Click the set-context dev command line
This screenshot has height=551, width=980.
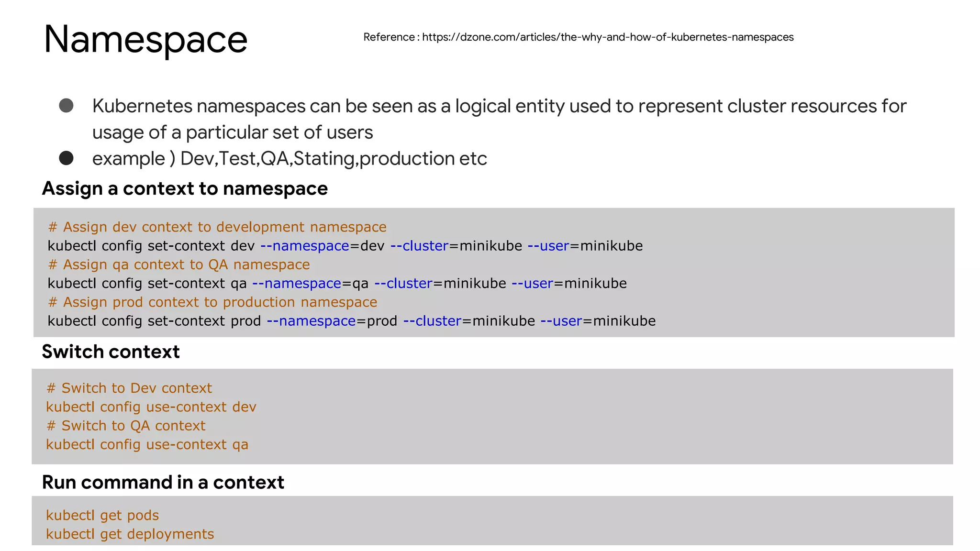[x=345, y=246]
